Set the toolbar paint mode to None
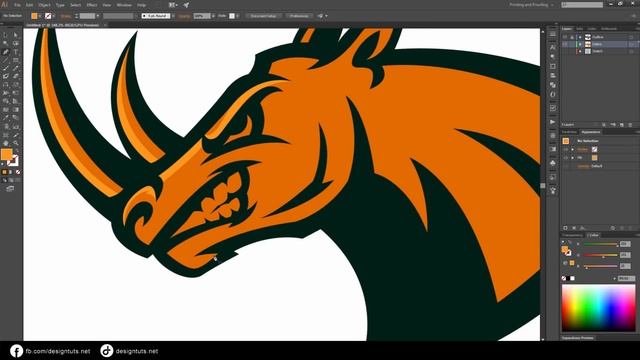Image resolution: width=640 pixels, height=360 pixels. (x=18, y=172)
